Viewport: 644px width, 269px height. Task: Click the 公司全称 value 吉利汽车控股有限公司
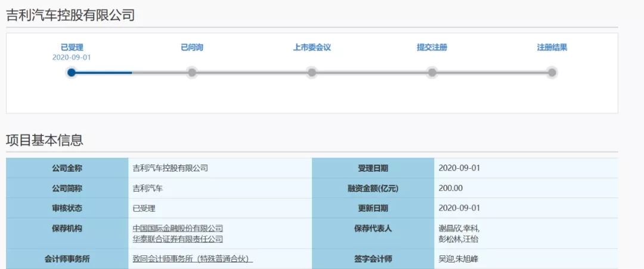click(171, 168)
